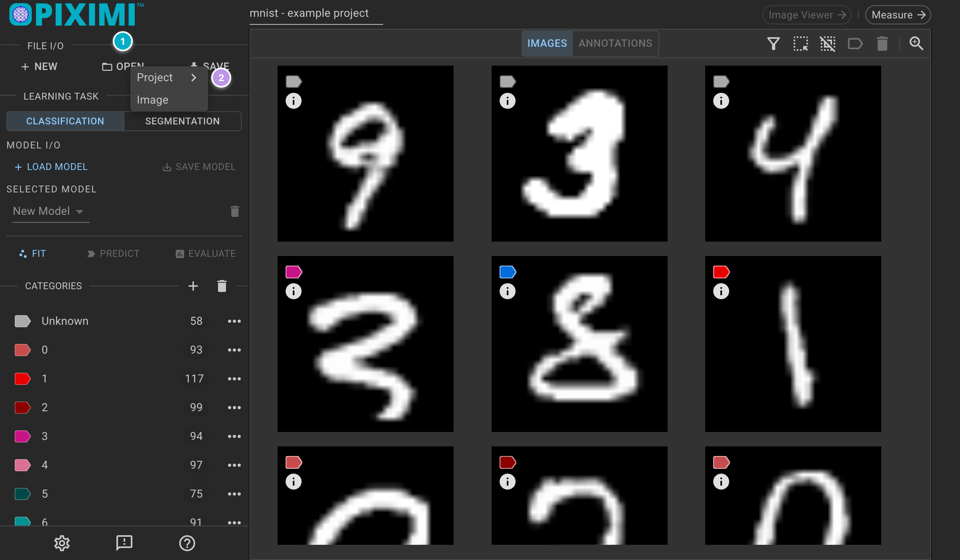This screenshot has width=960, height=560.
Task: Select the Classification learning task
Action: pyautogui.click(x=65, y=121)
